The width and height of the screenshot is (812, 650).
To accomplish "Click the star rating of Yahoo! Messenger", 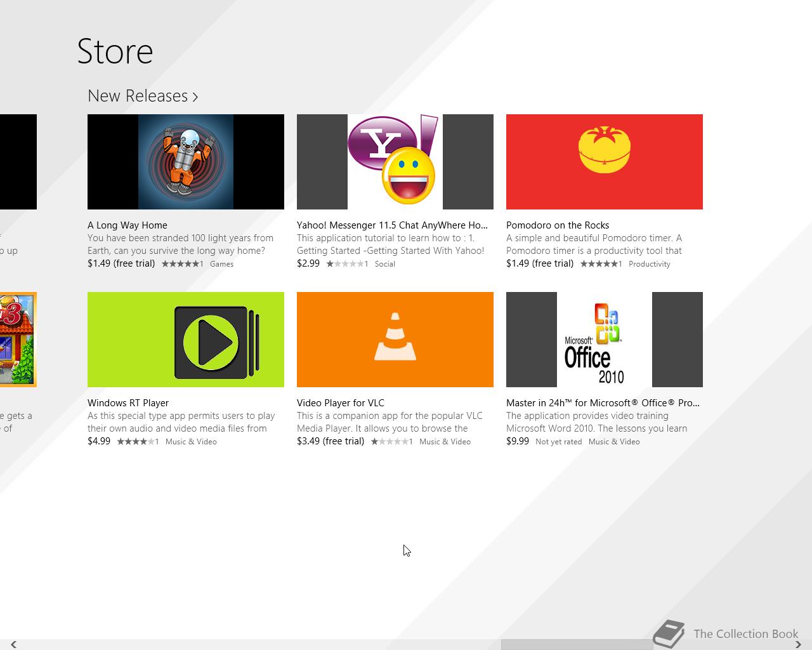I will pyautogui.click(x=345, y=264).
